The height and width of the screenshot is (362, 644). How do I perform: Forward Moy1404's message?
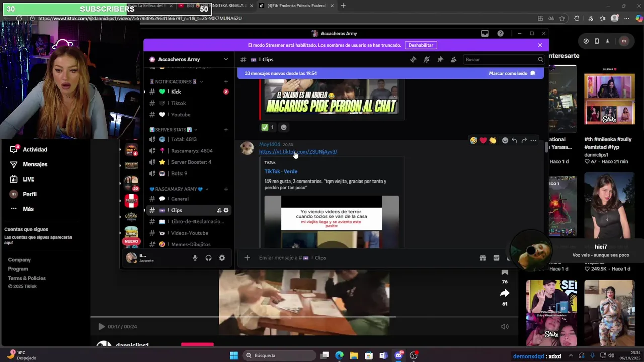click(524, 140)
